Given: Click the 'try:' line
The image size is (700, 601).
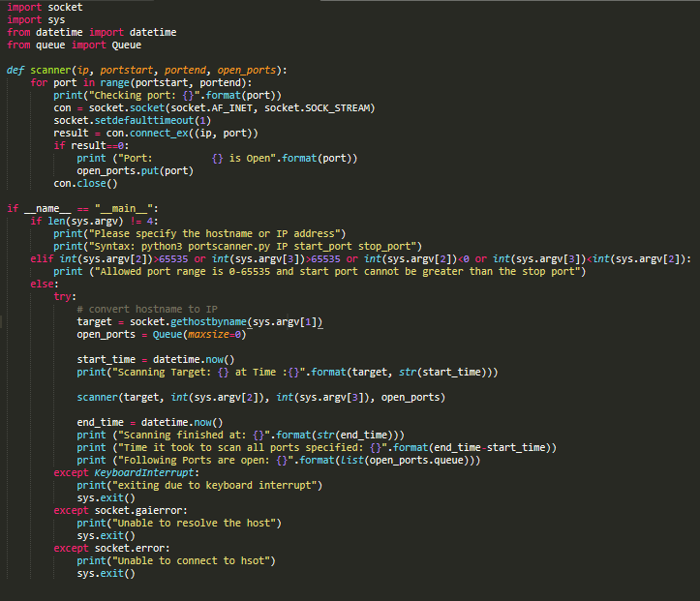Looking at the screenshot, I should [x=65, y=296].
